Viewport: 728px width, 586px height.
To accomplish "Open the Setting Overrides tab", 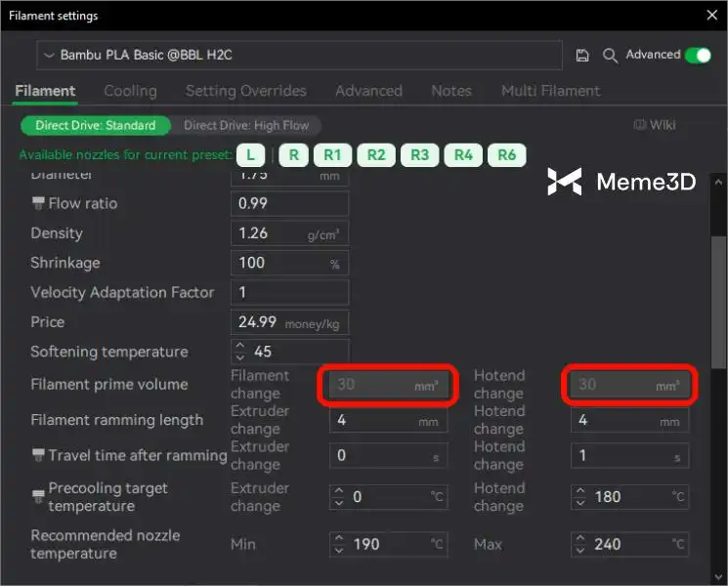I will coord(246,91).
